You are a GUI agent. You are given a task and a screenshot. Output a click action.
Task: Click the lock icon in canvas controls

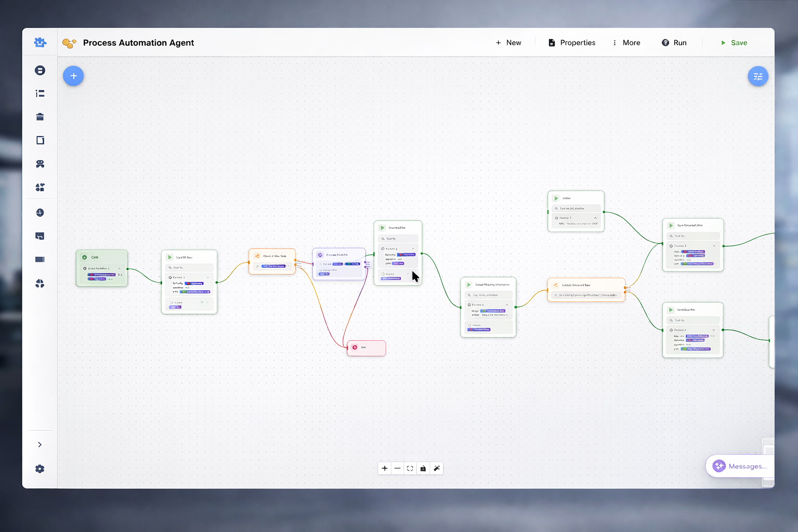[423, 469]
